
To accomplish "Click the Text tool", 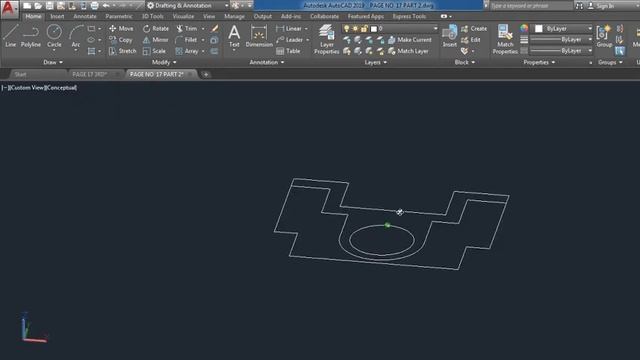I will pyautogui.click(x=234, y=36).
